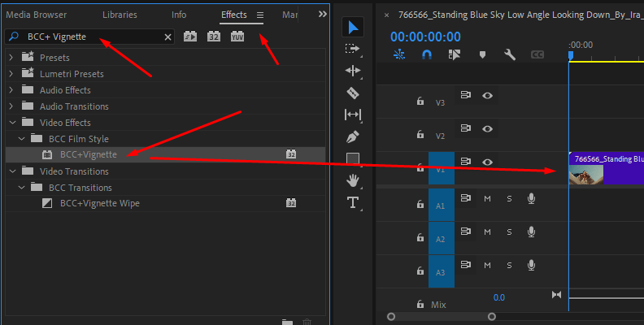Screen dimensions: 644x325
Task: Expand the Audio Effects folder
Action: coord(11,90)
